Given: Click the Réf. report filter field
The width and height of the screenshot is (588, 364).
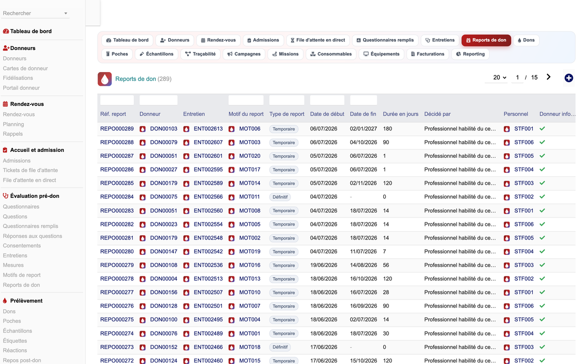Looking at the screenshot, I should click(117, 100).
